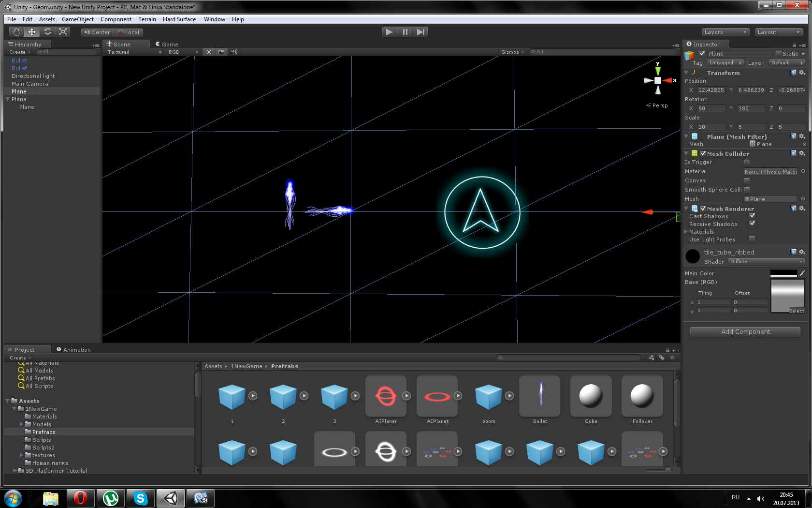Viewport: 812px width, 508px height.
Task: Open the Component menu
Action: 116,19
